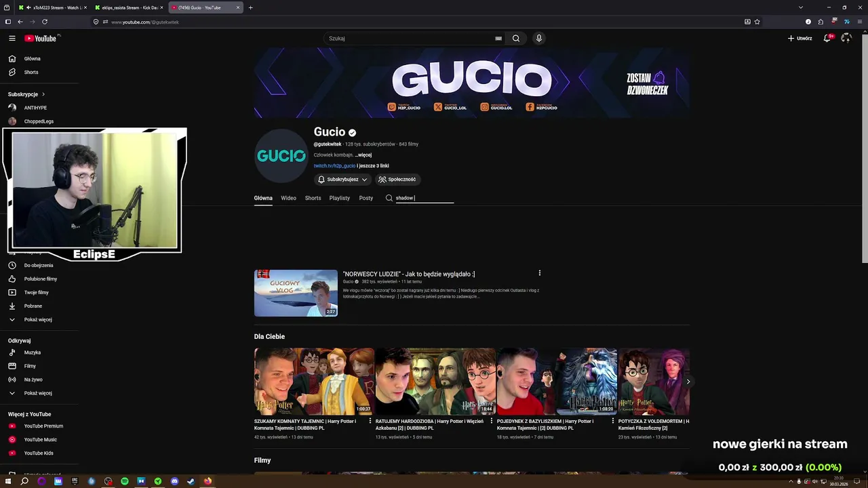
Task: Open YouTube Music in the sidebar
Action: click(x=39, y=440)
